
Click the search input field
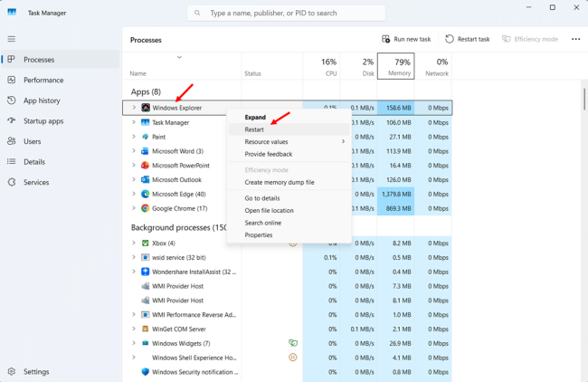[x=286, y=14]
